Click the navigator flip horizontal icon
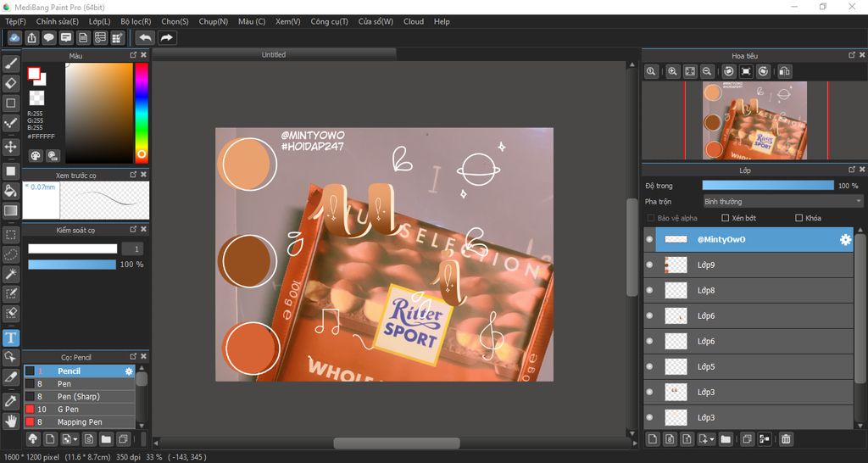The width and height of the screenshot is (868, 463). tap(784, 71)
